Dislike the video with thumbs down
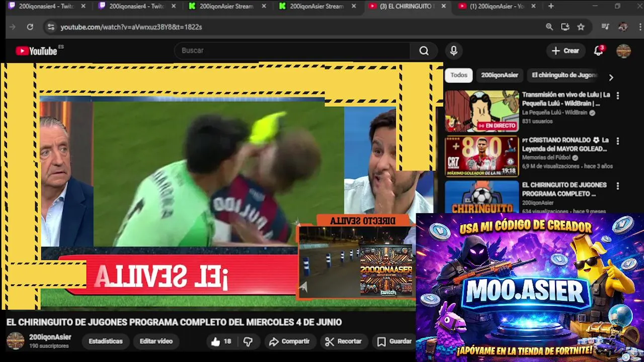Image resolution: width=644 pixels, height=362 pixels. [x=248, y=341]
